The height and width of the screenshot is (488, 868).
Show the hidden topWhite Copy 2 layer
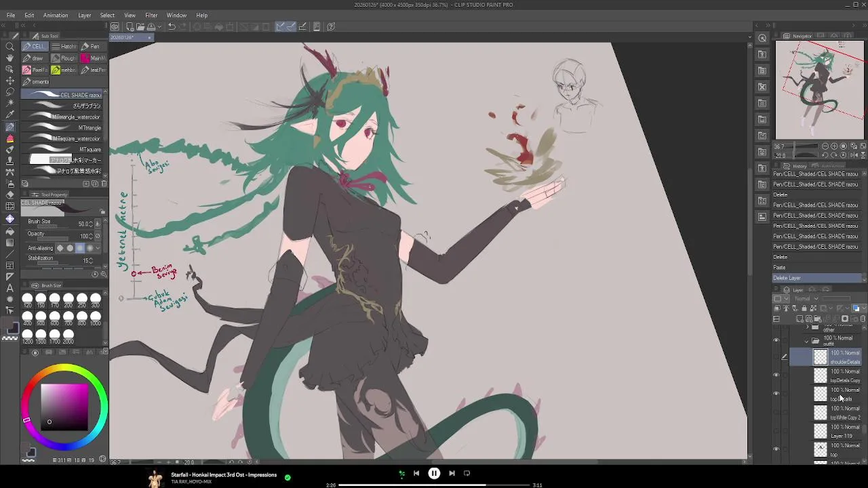point(776,413)
